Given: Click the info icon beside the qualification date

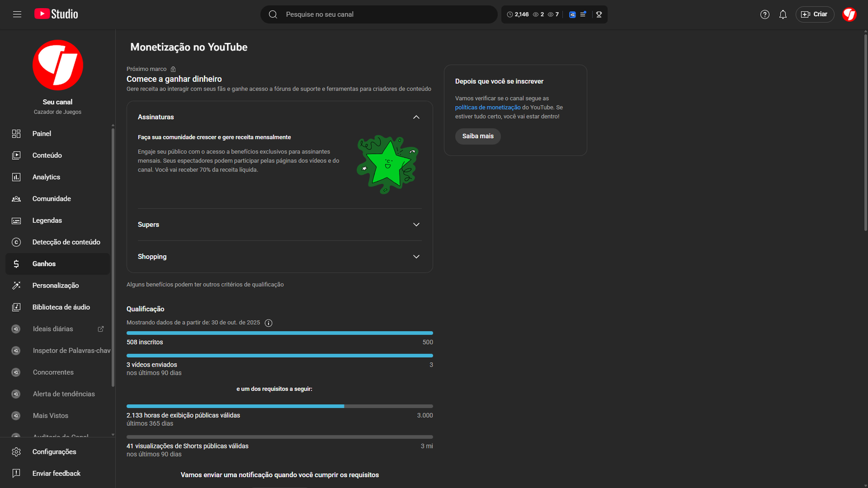Looking at the screenshot, I should [x=269, y=323].
